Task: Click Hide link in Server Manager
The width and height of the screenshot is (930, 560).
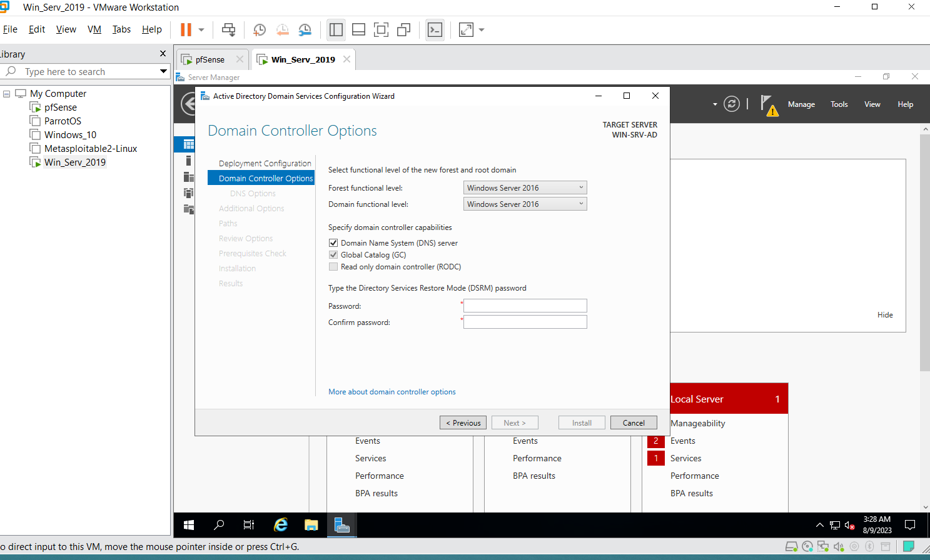Action: click(x=885, y=315)
